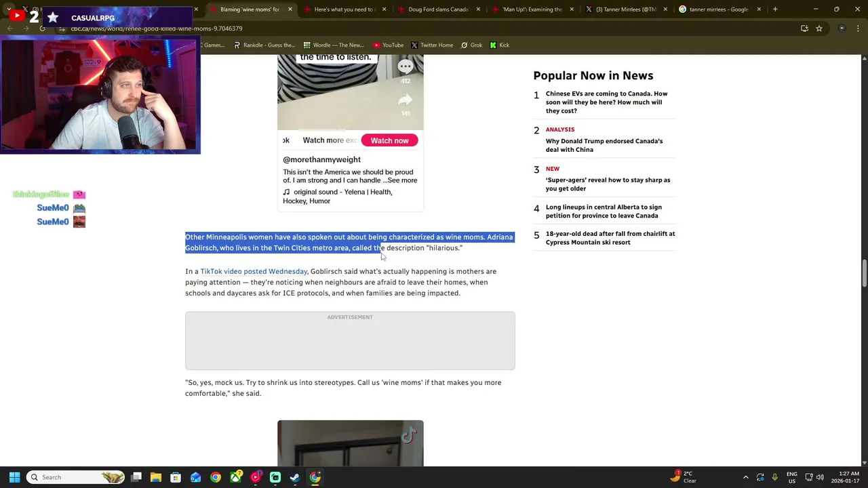Show hidden system tray icons
868x488 pixels.
coord(746,477)
